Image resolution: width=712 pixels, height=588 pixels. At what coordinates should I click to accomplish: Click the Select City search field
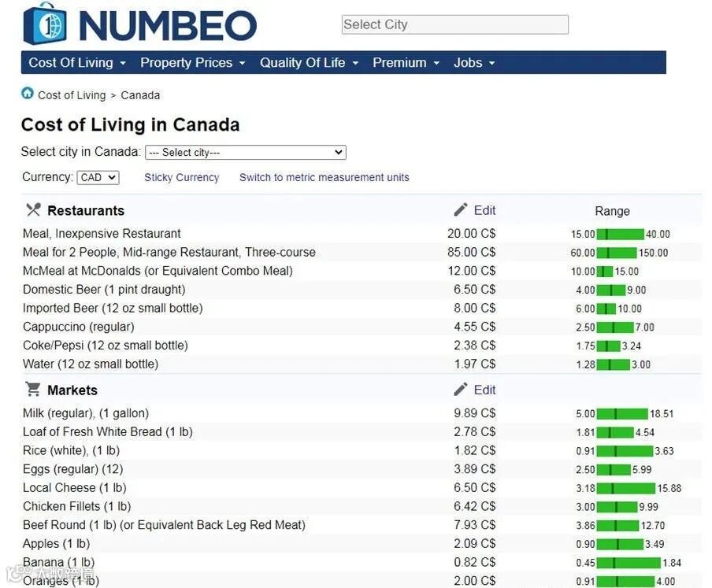455,24
